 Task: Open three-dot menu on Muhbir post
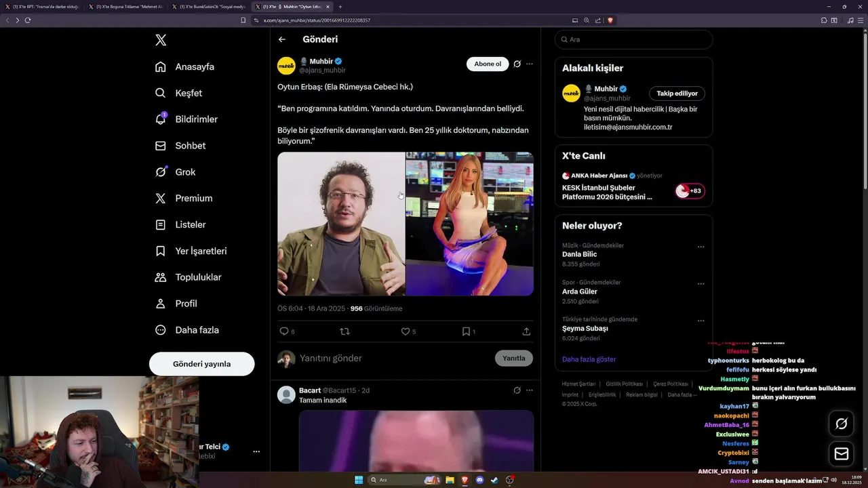[530, 64]
